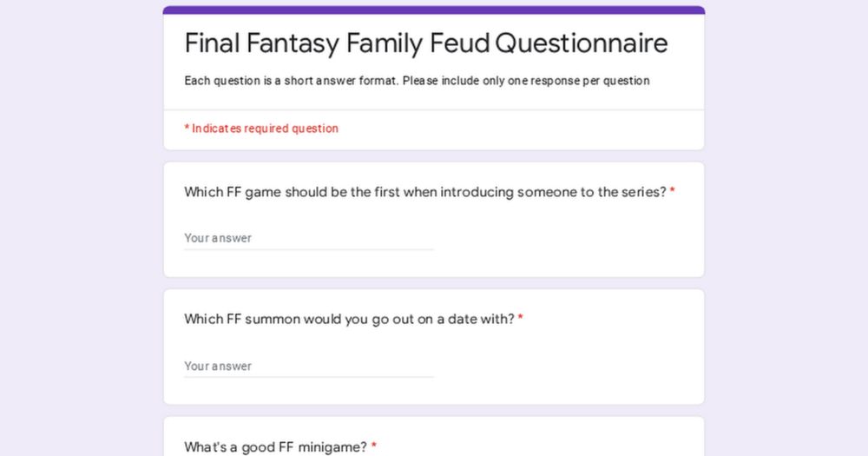Click the red asterisk beside the series introduction question
This screenshot has height=456, width=868.
[672, 192]
